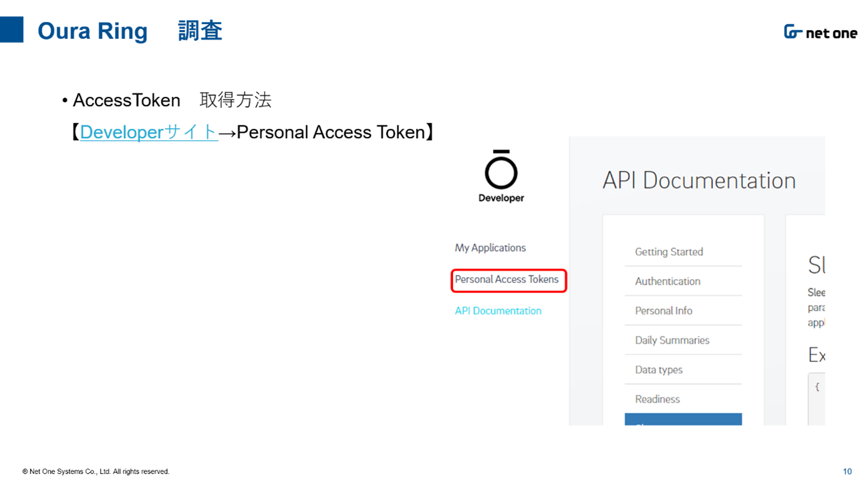Select Data types docs section
Screen dimensions: 868x488
(659, 370)
